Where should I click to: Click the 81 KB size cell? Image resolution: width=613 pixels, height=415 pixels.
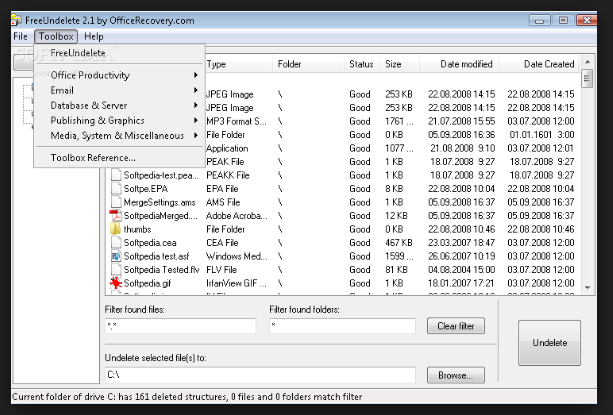[396, 270]
